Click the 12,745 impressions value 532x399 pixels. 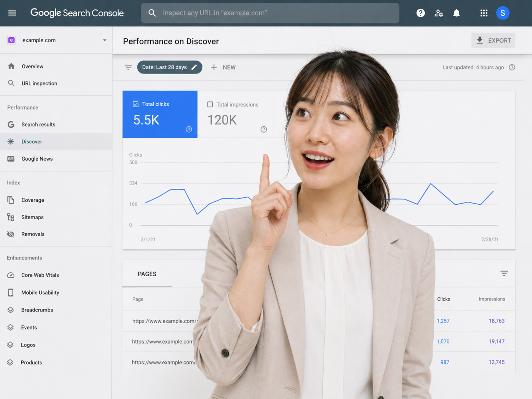tap(496, 362)
